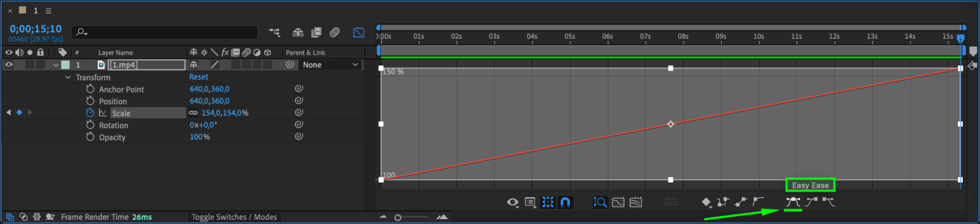Screen dimensions: 980x224
Task: Expand or collapse the Render Time pane
Action: 50,217
